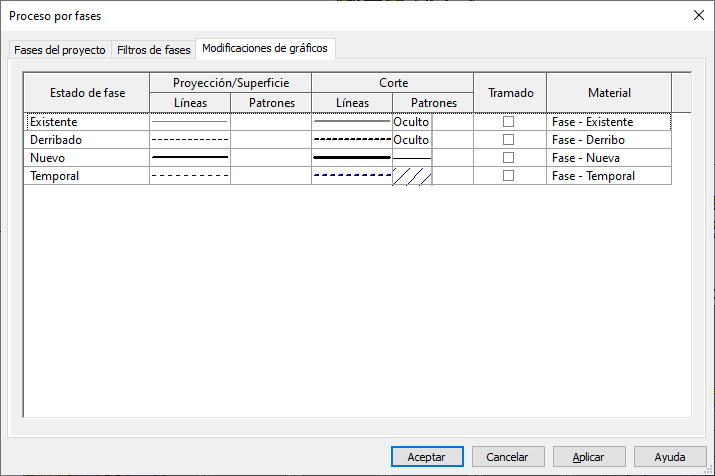Open the Filtros de fases tab
The width and height of the screenshot is (715, 476).
(x=153, y=50)
